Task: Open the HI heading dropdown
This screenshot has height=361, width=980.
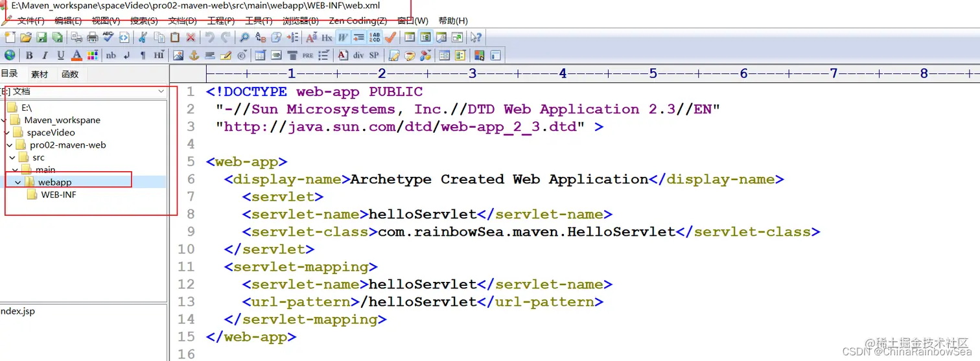Action: pos(158,55)
